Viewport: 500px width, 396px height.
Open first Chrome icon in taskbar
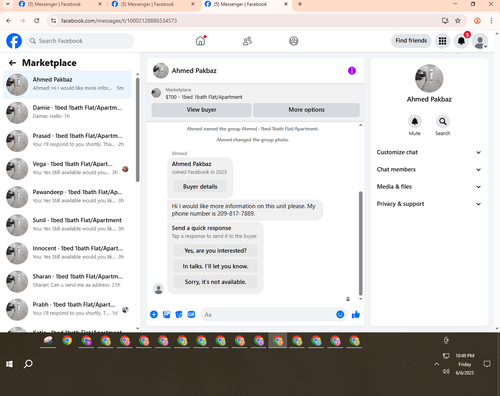point(67,341)
